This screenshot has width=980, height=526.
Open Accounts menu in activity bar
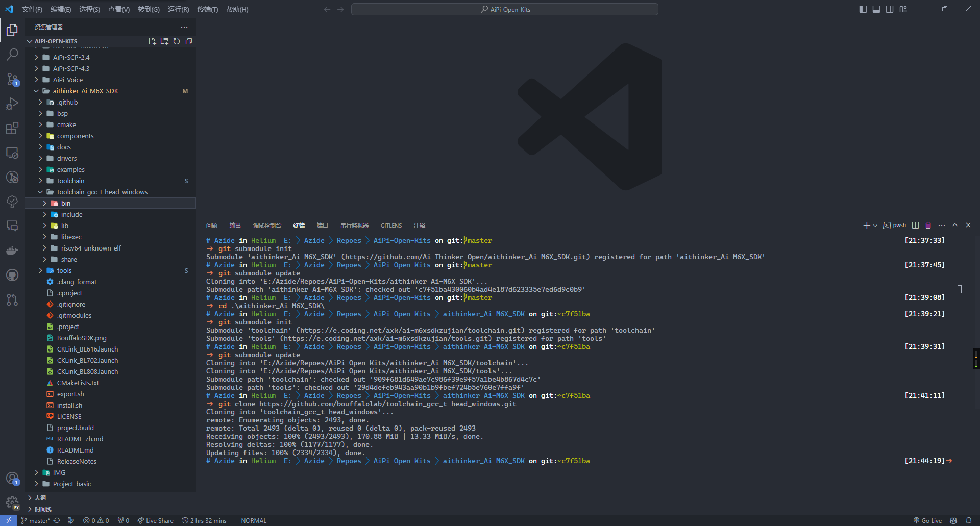12,479
